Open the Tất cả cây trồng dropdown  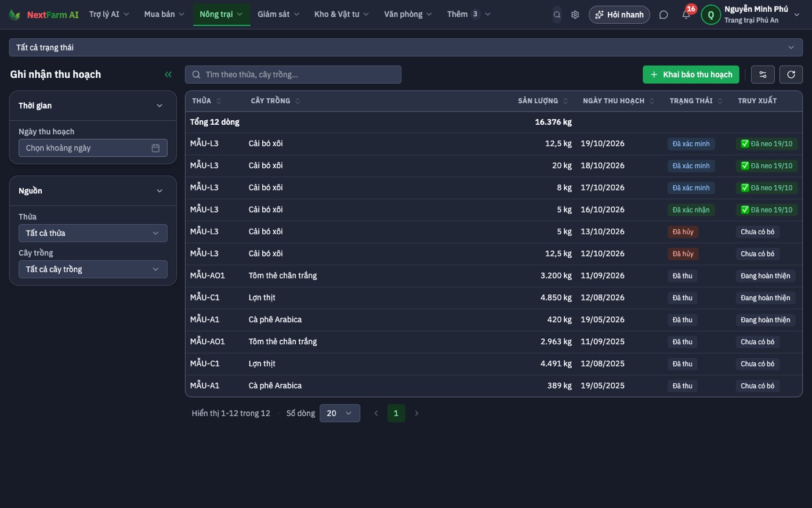point(93,269)
